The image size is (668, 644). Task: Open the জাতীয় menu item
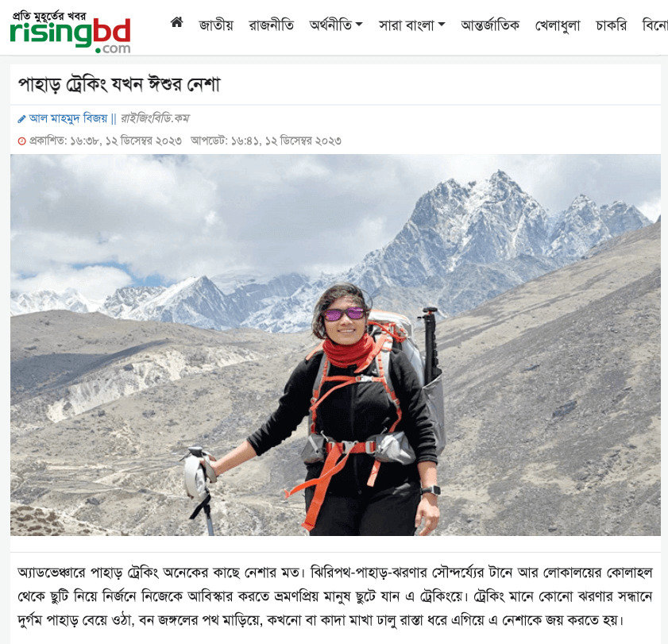216,25
